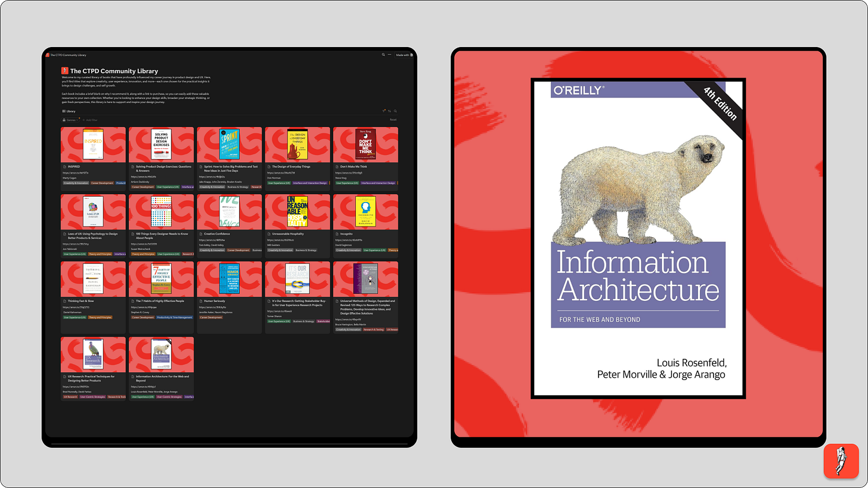Click the page icon beside Humor Seriously

click(x=201, y=301)
